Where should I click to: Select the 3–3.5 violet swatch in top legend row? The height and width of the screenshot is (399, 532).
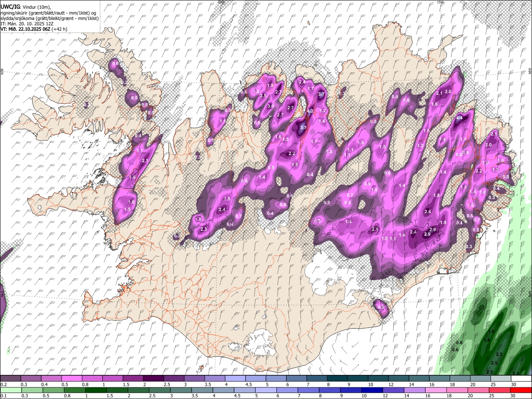[x=194, y=379]
